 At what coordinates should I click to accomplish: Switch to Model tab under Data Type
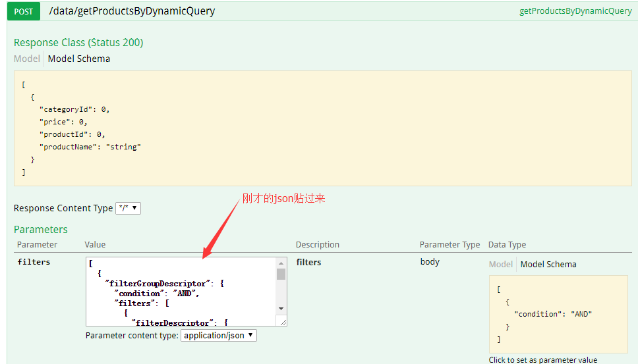click(501, 264)
